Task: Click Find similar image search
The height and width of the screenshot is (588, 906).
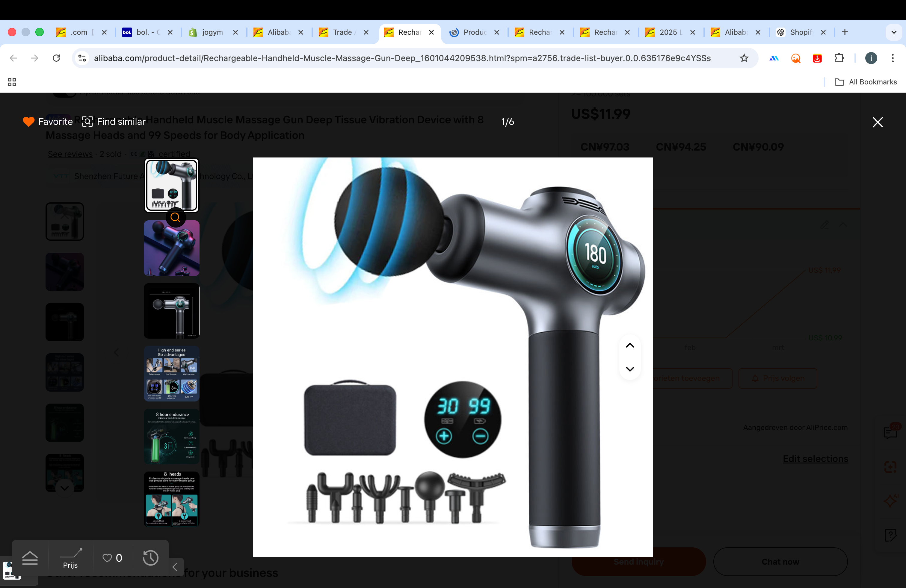Action: click(114, 122)
